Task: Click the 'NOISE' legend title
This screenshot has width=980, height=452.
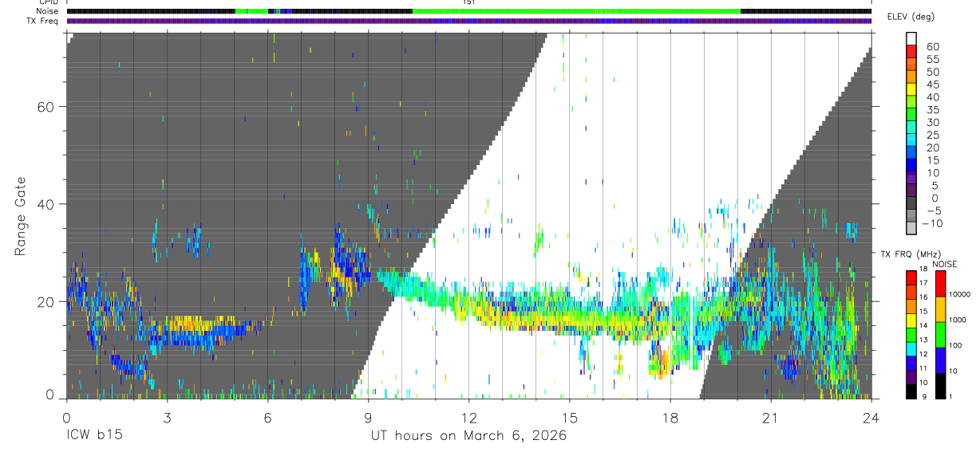Action: [x=944, y=264]
